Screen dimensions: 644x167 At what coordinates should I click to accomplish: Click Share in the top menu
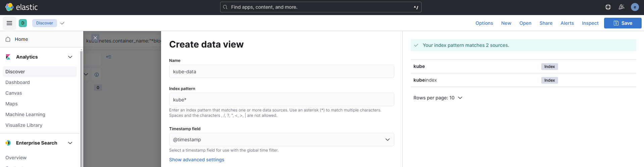coord(546,23)
